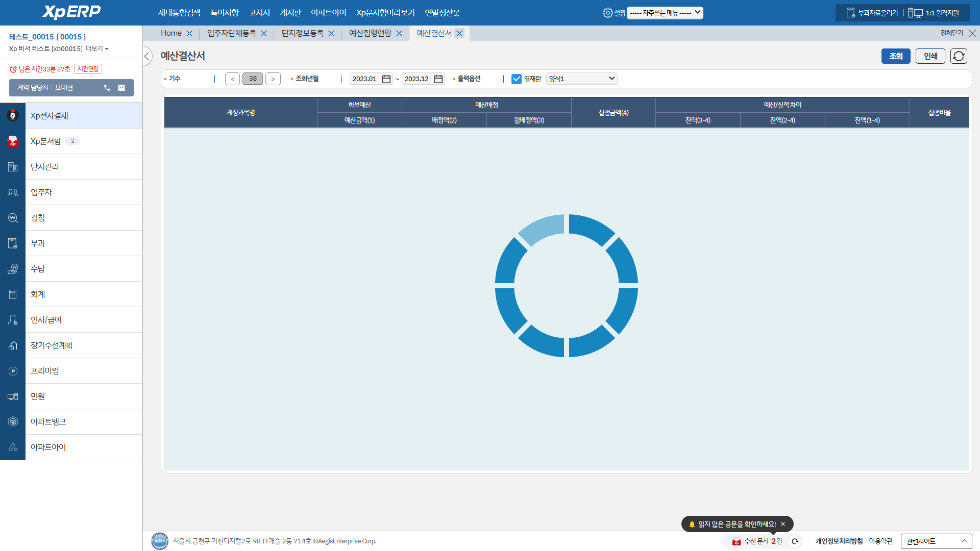Open the 자주쓰는 메뉴 dropdown
The image size is (980, 551).
(x=665, y=13)
